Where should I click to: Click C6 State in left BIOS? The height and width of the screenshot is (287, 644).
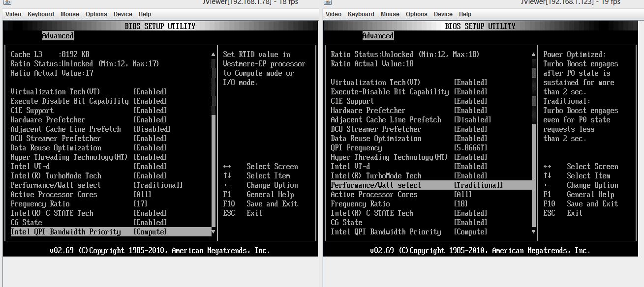click(26, 223)
